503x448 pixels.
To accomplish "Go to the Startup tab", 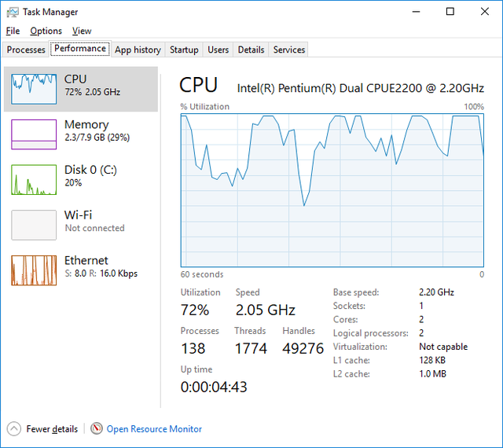I will [184, 50].
